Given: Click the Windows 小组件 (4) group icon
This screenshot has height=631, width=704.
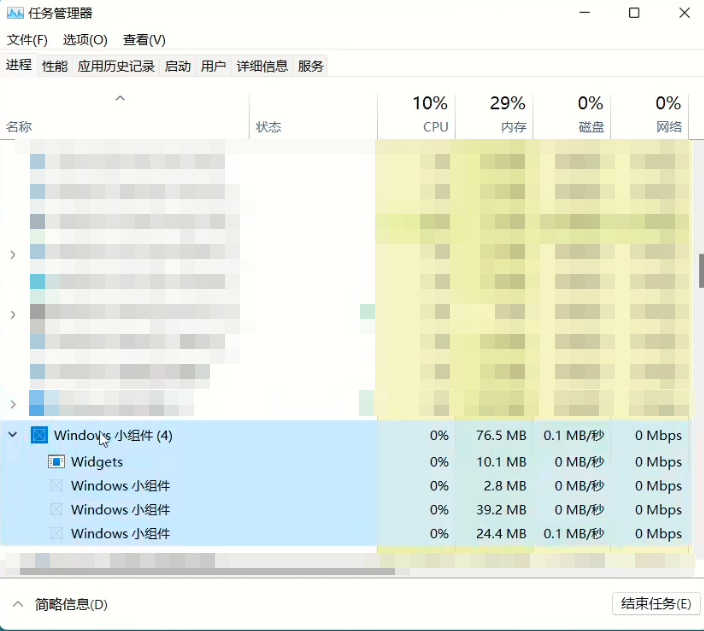Looking at the screenshot, I should coord(39,435).
